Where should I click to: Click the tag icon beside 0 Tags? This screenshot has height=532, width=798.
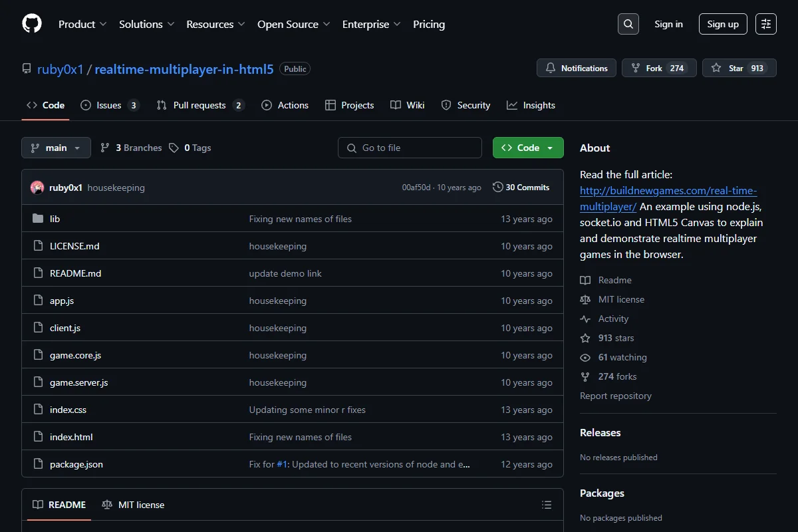[x=174, y=148]
